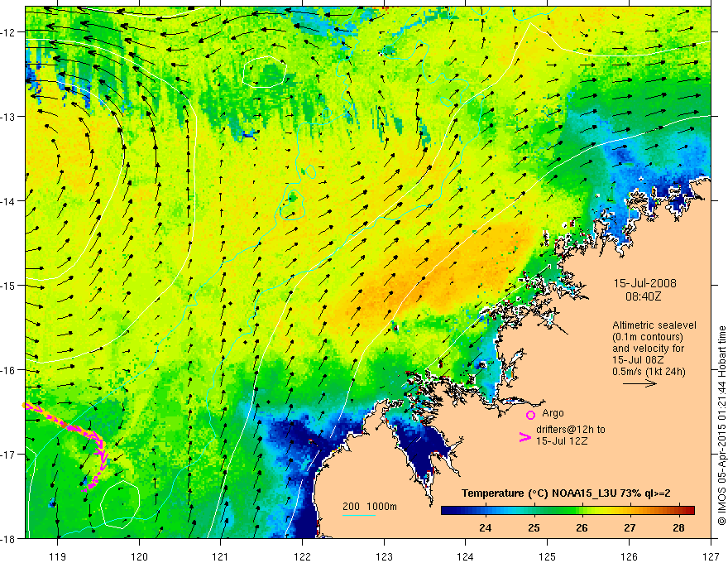728x563 pixels.
Task: Click the '200 1000m' depth legend label
Action: tap(370, 507)
